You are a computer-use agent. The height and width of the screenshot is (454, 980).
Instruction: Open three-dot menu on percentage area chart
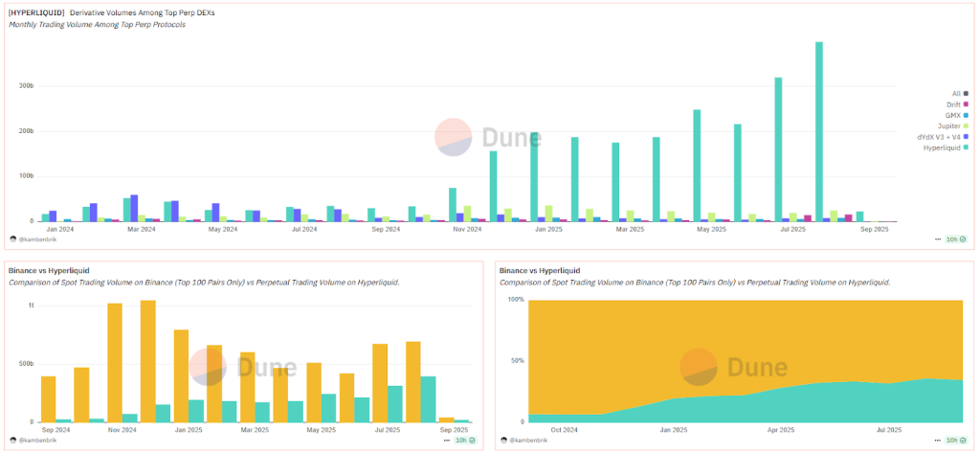point(939,440)
